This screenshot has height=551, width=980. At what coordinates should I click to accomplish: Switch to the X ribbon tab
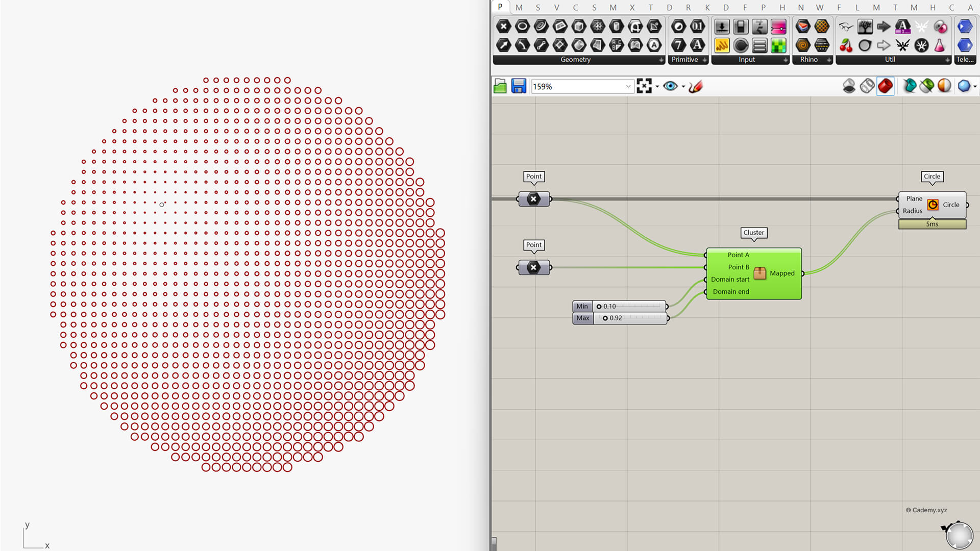tap(632, 7)
